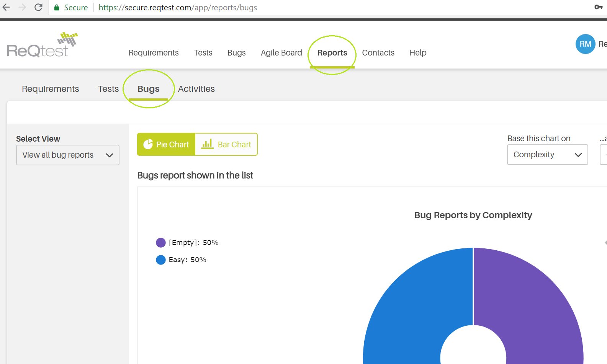Click the ReQtest logo
The height and width of the screenshot is (364, 607).
[42, 45]
